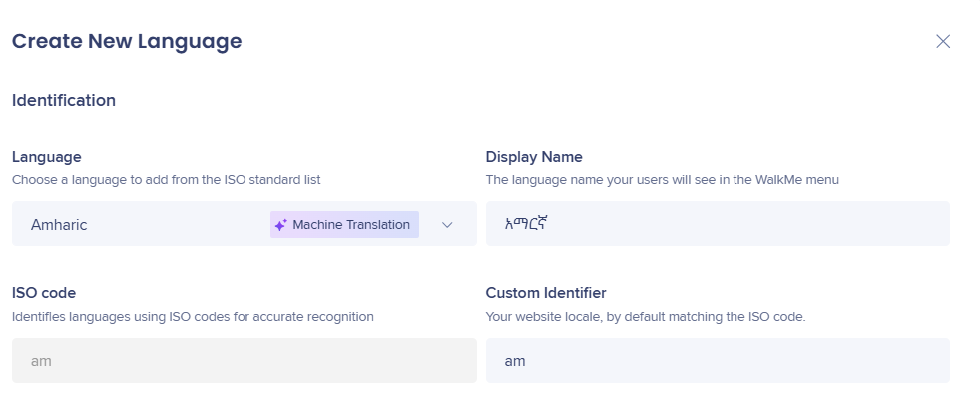The image size is (980, 400).
Task: Focus the Custom Identifier input field
Action: 717,361
